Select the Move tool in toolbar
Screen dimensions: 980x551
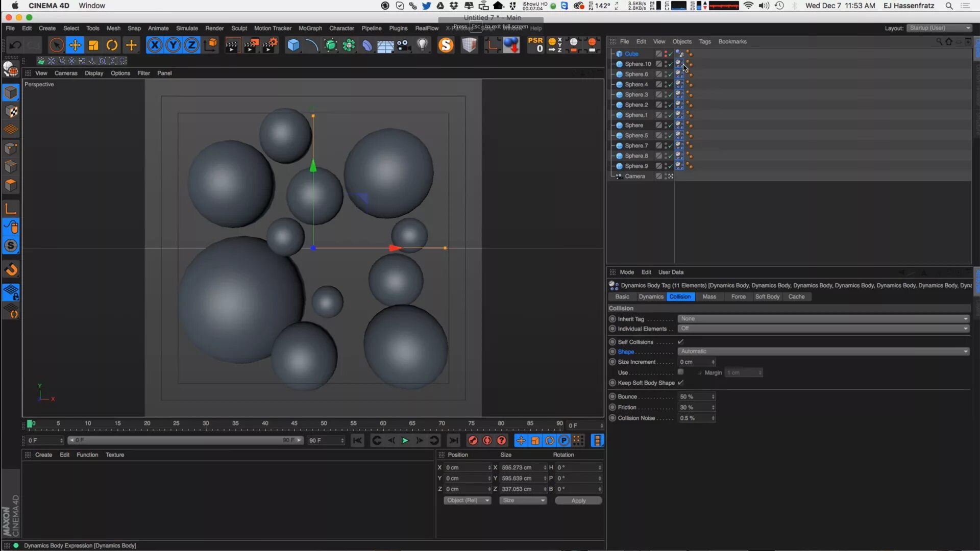point(75,45)
